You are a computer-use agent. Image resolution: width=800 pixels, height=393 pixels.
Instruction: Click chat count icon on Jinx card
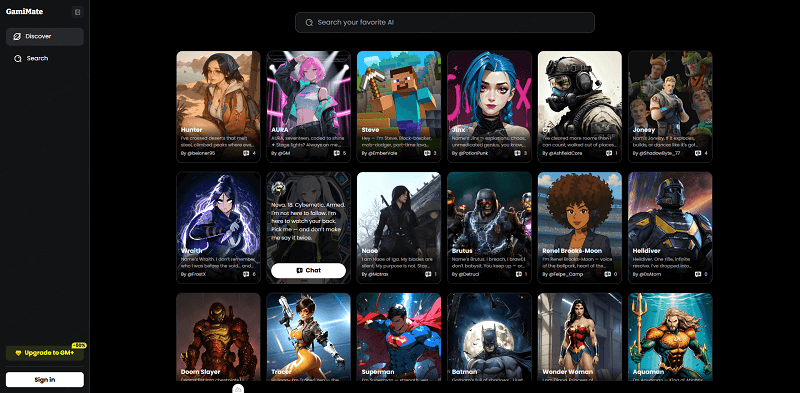[517, 153]
